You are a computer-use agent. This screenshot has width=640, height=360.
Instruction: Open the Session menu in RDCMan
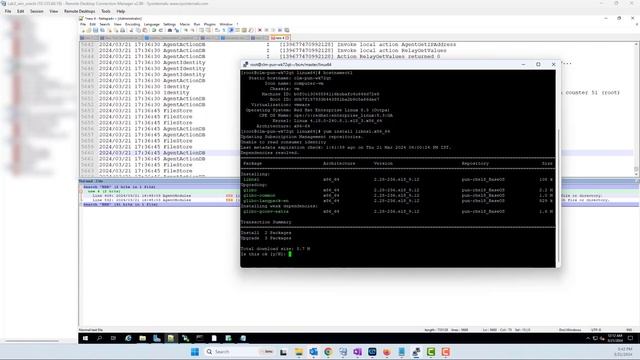[36, 11]
